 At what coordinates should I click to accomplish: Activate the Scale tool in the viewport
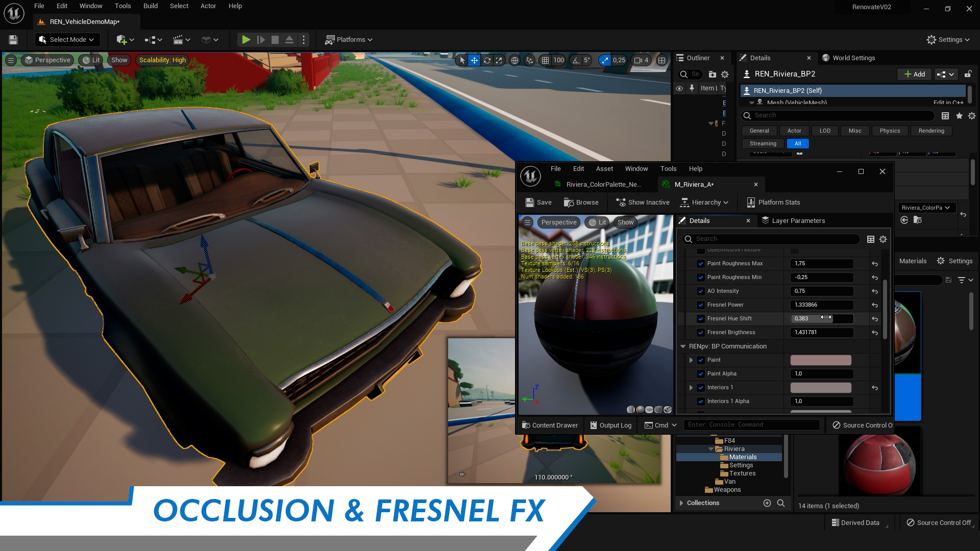(x=499, y=60)
